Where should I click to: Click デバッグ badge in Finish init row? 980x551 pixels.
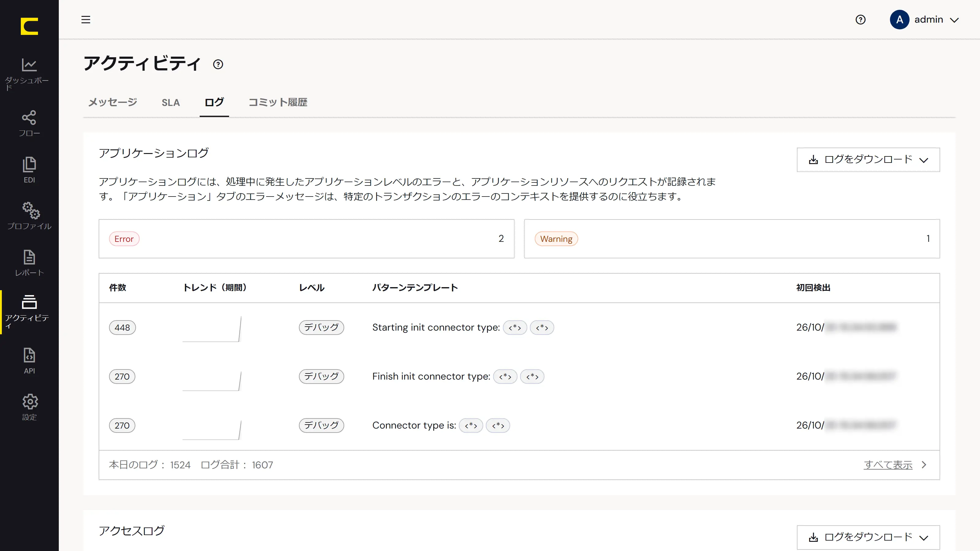coord(321,377)
